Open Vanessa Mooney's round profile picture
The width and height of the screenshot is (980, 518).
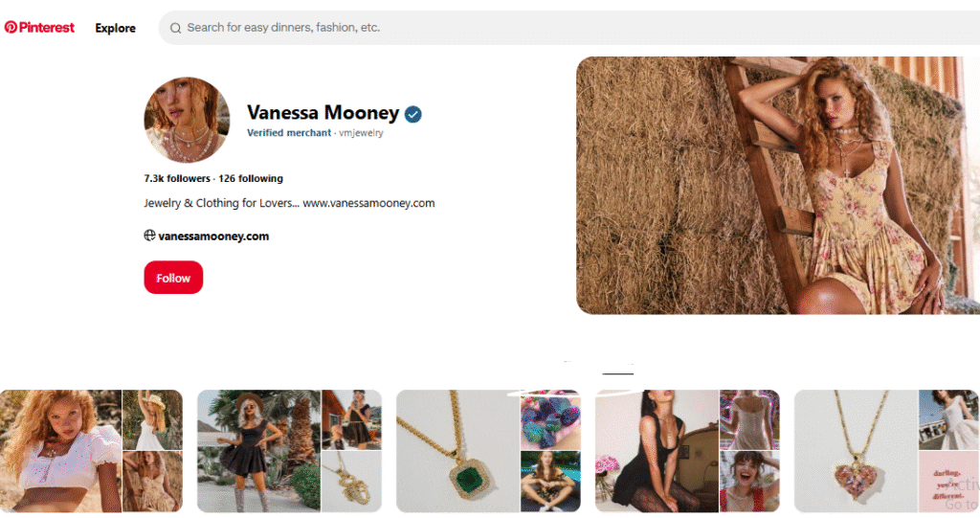(187, 120)
